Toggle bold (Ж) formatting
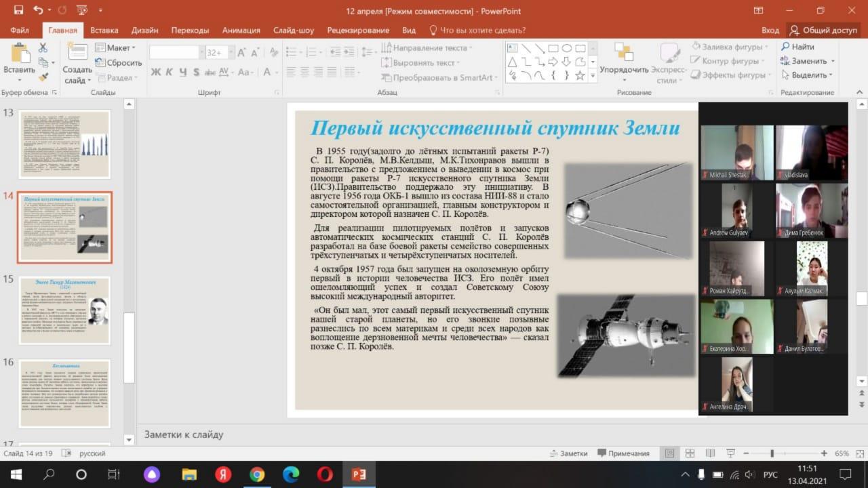This screenshot has width=868, height=488. coord(155,73)
